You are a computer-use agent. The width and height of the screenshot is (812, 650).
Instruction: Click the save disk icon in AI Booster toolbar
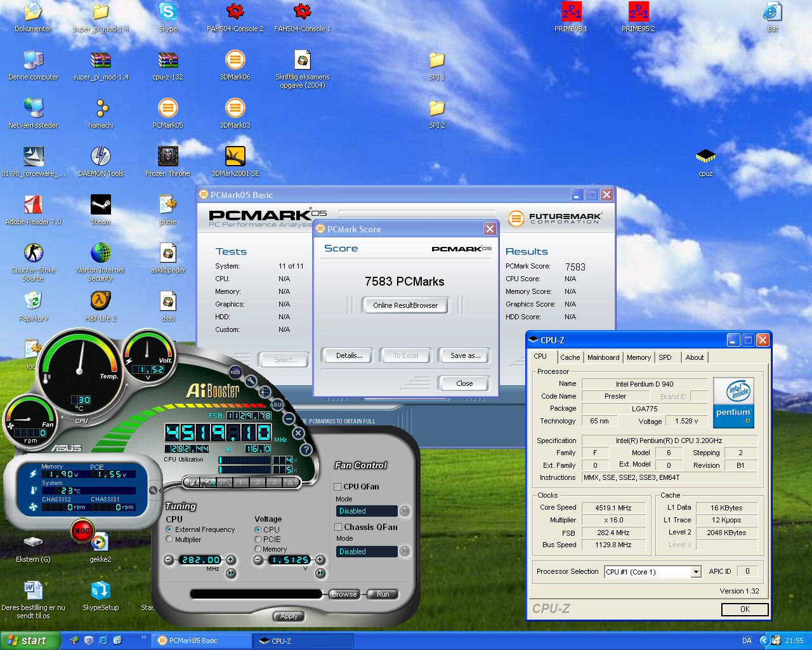291,482
